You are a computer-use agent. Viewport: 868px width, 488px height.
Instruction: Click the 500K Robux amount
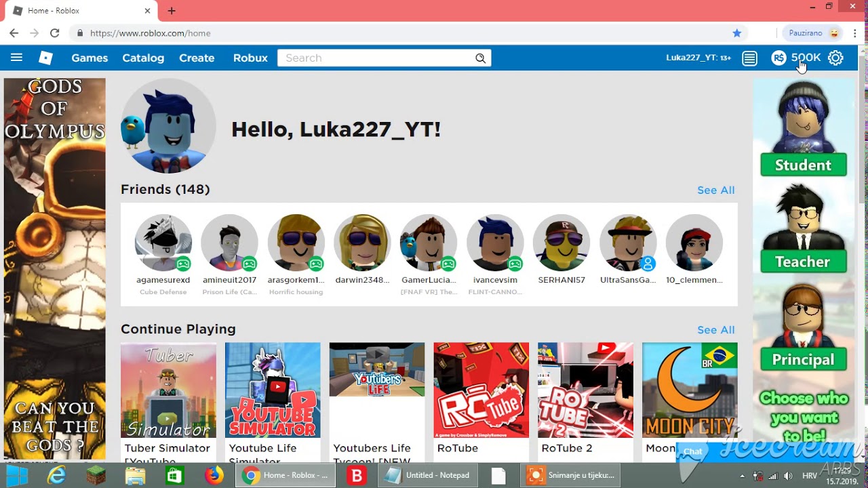click(806, 58)
